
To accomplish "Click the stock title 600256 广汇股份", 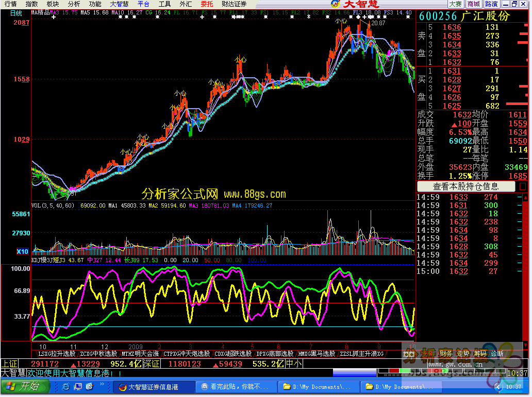I will click(464, 16).
